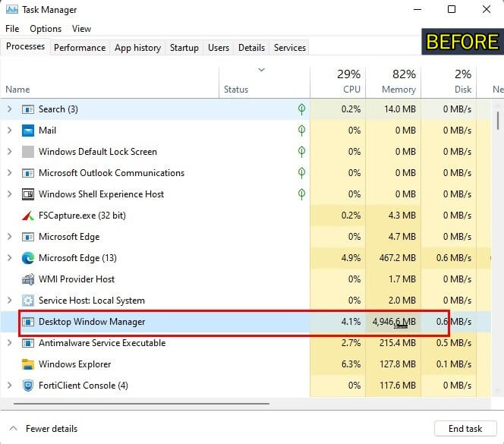Click the Task Manager title bar icon
Viewport: 504px width, 444px height.
click(x=12, y=10)
